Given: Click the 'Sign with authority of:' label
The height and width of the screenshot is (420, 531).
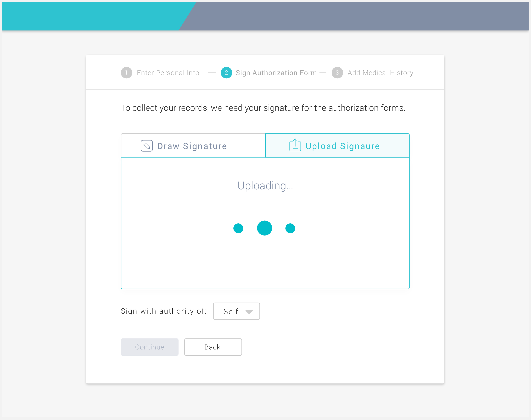Looking at the screenshot, I should (x=164, y=311).
